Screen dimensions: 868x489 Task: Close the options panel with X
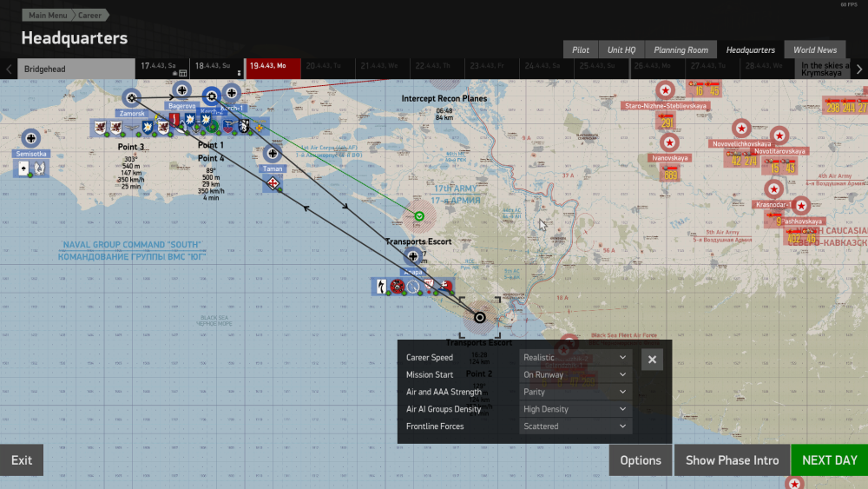click(652, 360)
